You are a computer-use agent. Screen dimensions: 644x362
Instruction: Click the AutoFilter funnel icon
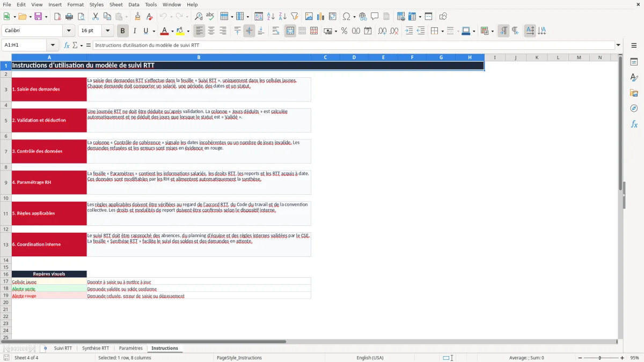295,17
